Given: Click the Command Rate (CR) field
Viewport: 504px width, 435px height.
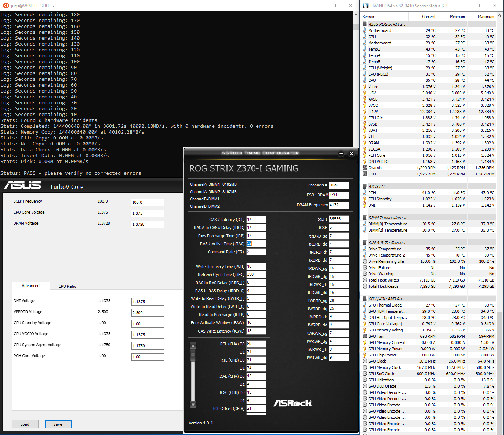Looking at the screenshot, I should (x=256, y=252).
